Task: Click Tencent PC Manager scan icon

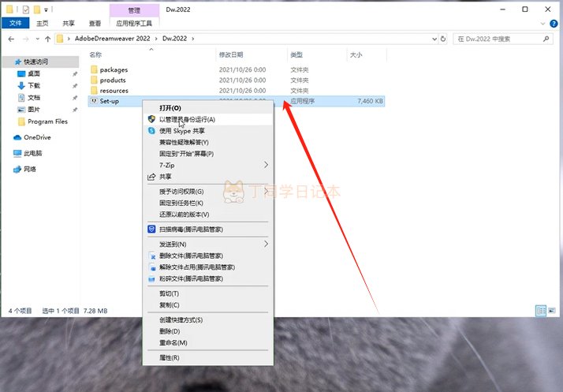Action: pyautogui.click(x=151, y=229)
